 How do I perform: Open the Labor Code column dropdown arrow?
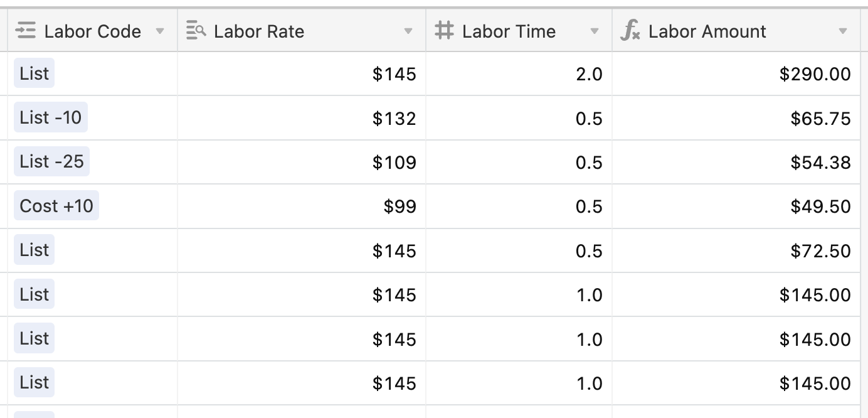160,31
